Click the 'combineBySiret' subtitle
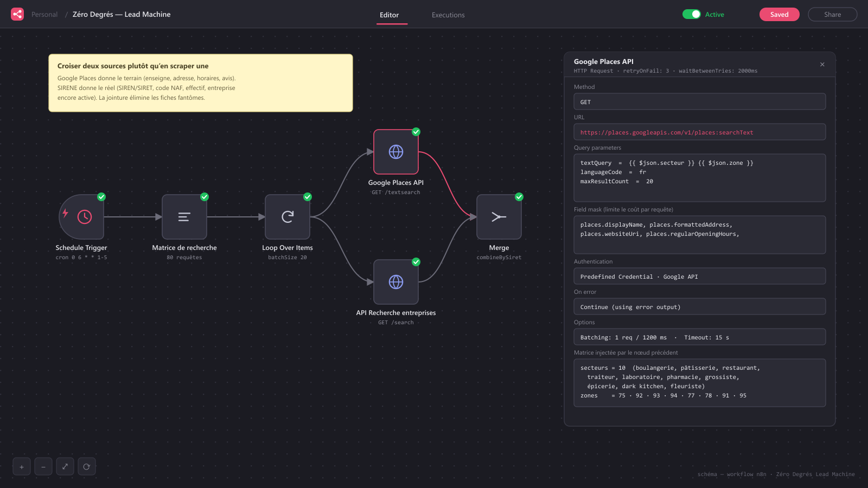868x488 pixels. click(x=499, y=258)
